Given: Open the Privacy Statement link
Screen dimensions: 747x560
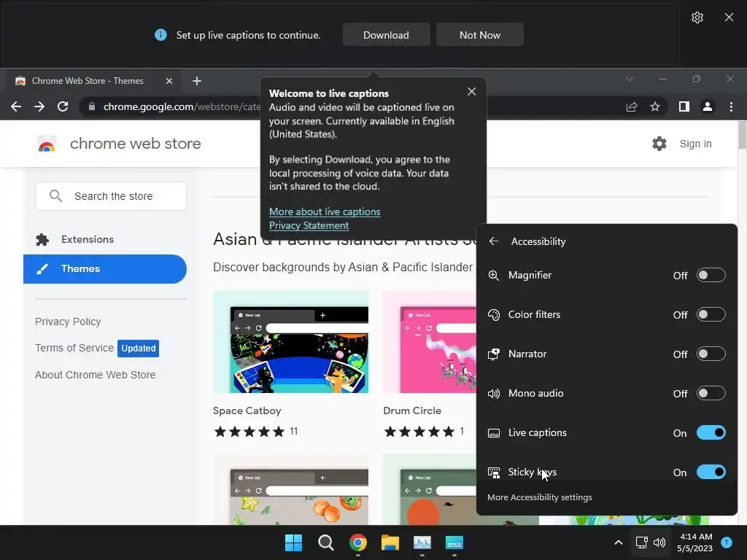Looking at the screenshot, I should click(309, 225).
